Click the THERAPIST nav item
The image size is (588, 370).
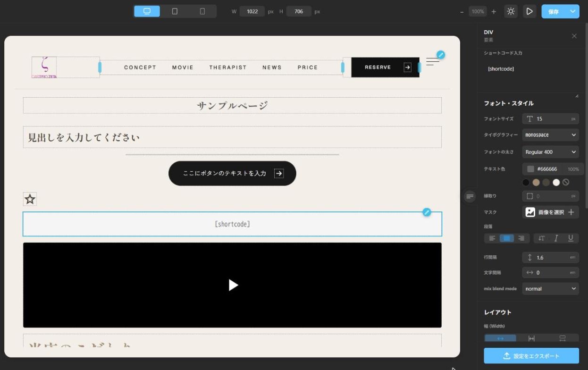pyautogui.click(x=228, y=67)
